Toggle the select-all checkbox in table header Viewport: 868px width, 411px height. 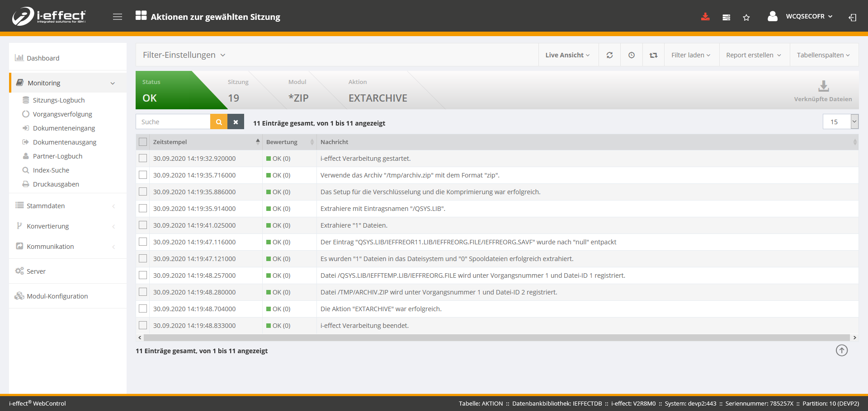pyautogui.click(x=143, y=142)
